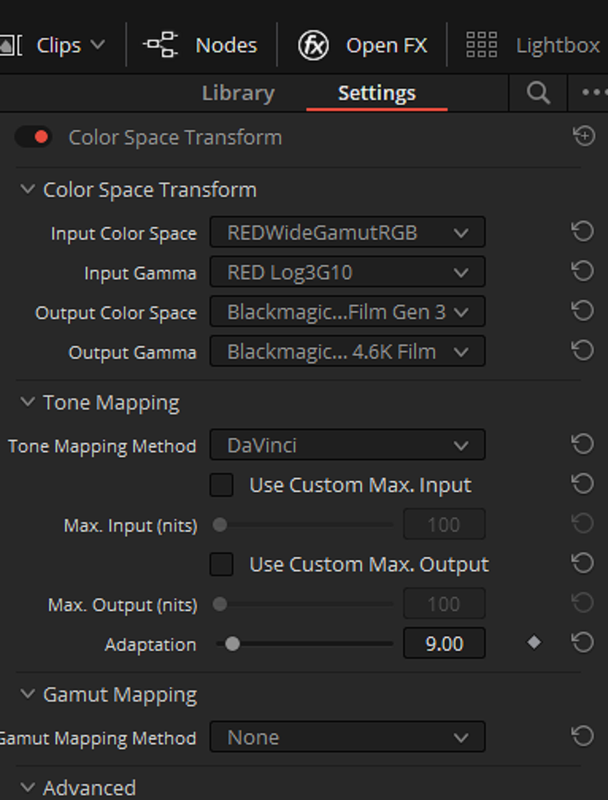Reset Adaptation value

582,642
